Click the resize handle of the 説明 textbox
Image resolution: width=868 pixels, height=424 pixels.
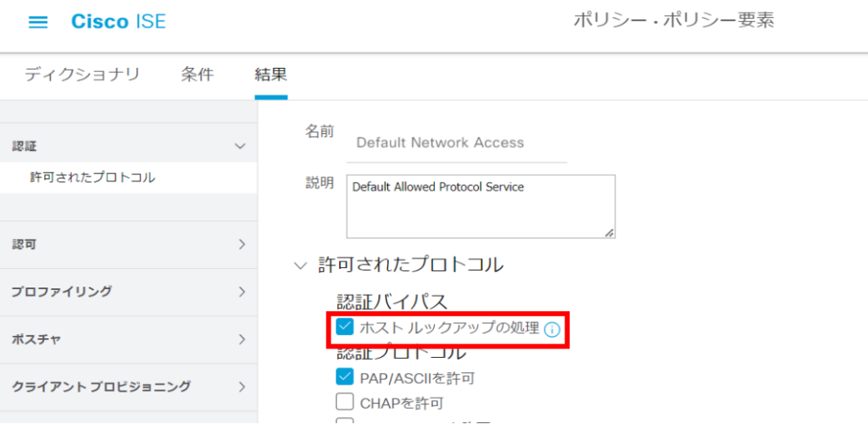(x=609, y=232)
